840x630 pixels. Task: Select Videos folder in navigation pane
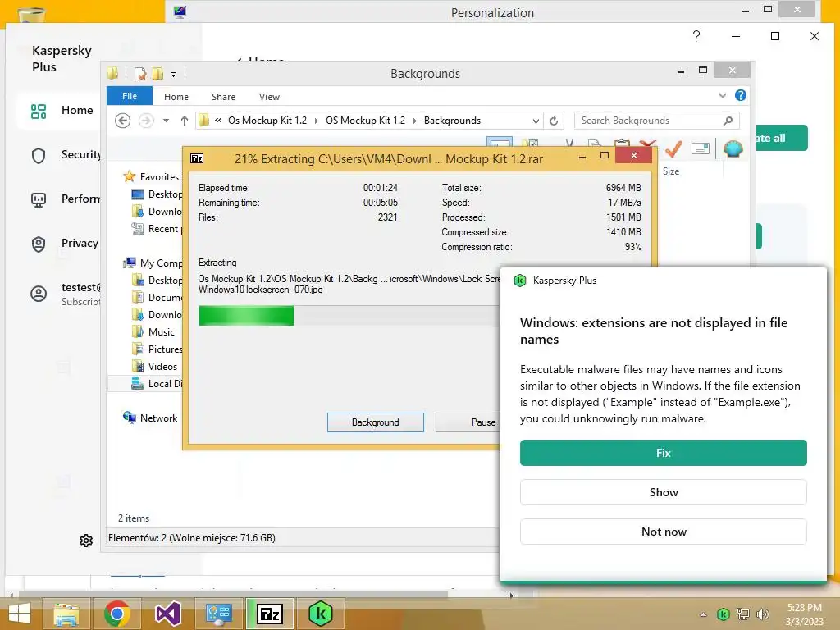[154, 367]
